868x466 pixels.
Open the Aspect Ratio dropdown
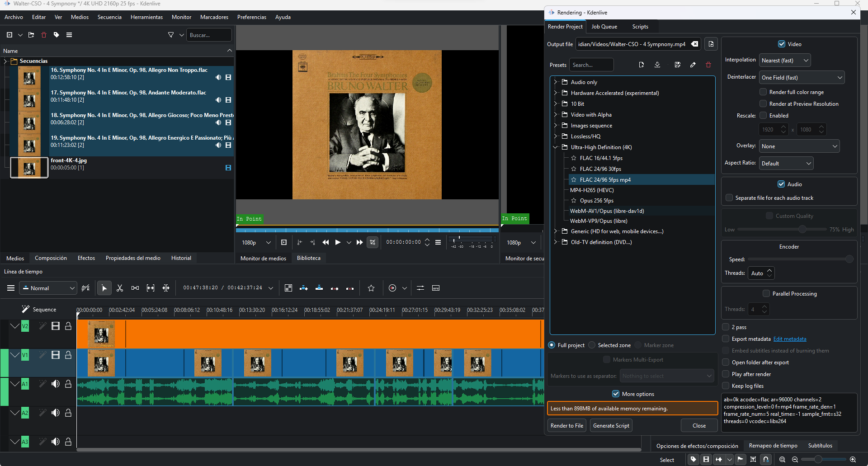(x=786, y=163)
